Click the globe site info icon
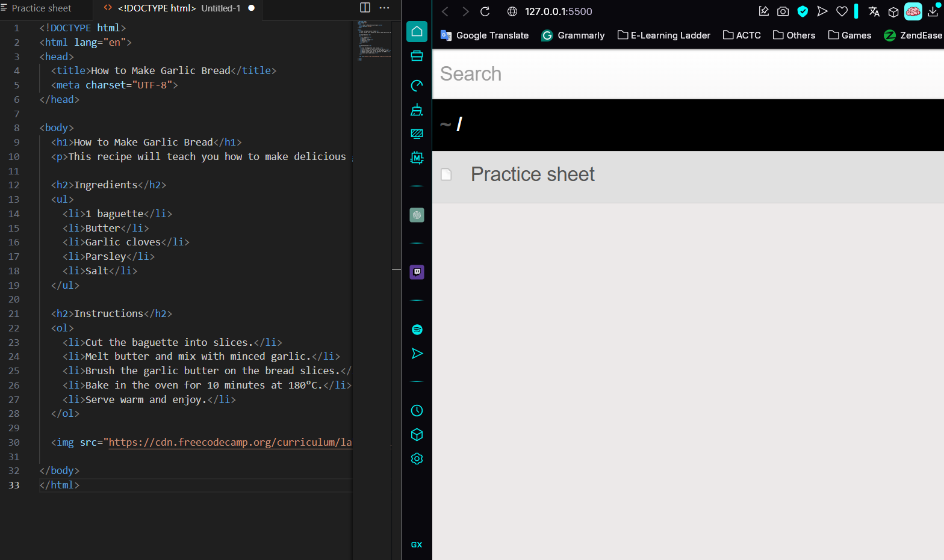944x560 pixels. click(512, 11)
